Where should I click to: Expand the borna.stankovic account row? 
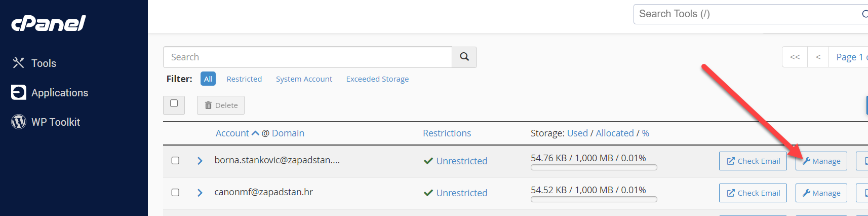(x=200, y=161)
